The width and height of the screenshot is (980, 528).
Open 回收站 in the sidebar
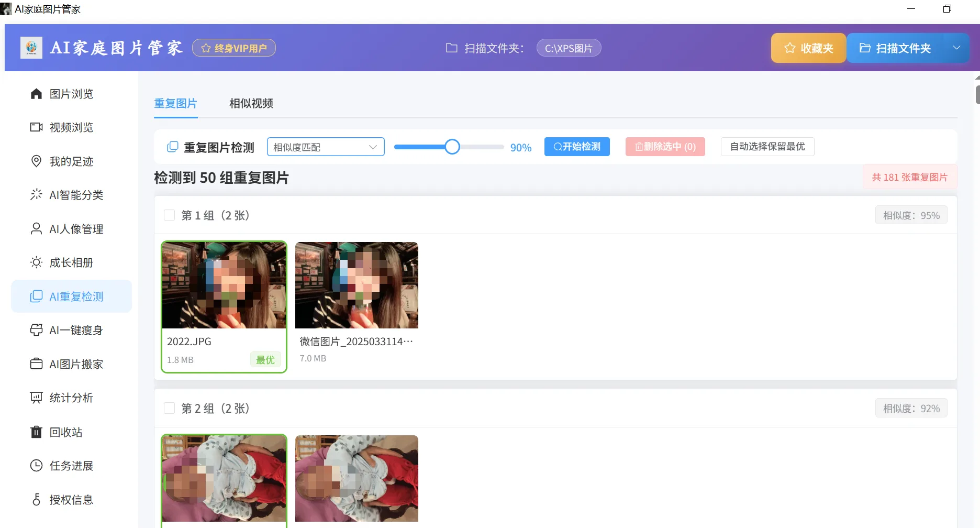(71, 432)
